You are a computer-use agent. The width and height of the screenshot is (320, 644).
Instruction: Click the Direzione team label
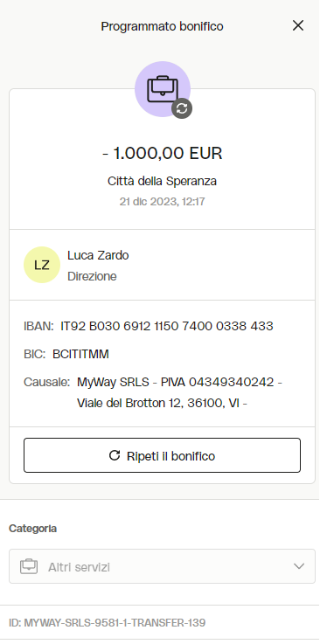coord(92,276)
